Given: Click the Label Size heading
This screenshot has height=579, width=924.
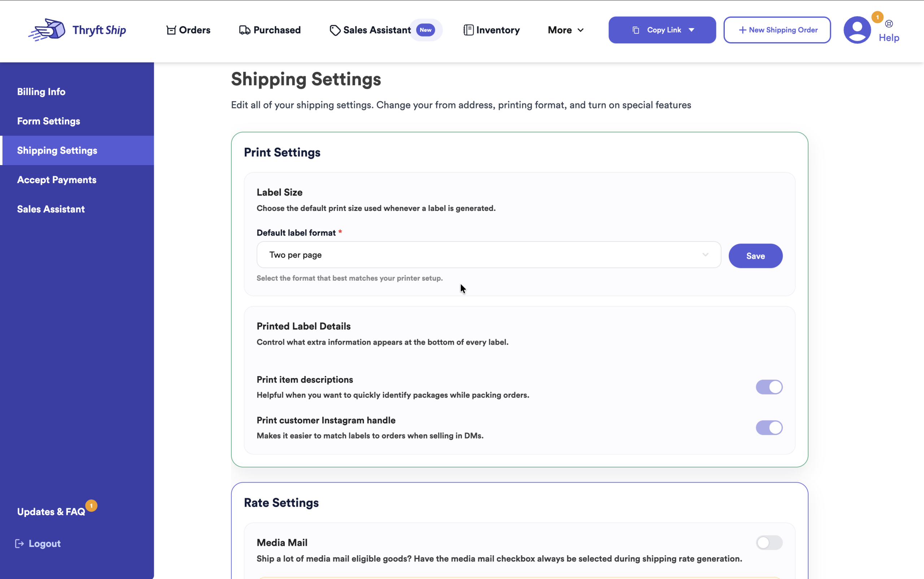Looking at the screenshot, I should click(279, 192).
